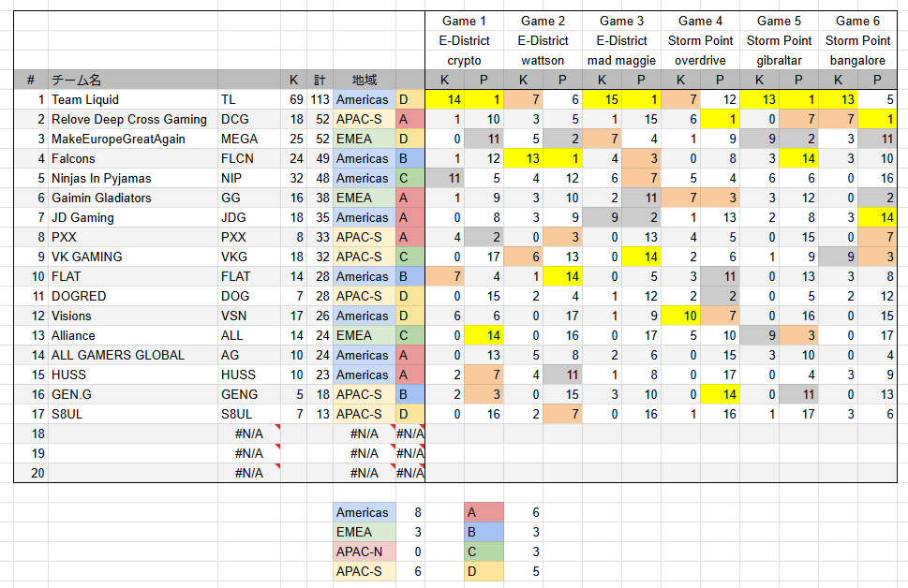Click the group A count value 6
The image size is (908, 588).
coord(524,513)
